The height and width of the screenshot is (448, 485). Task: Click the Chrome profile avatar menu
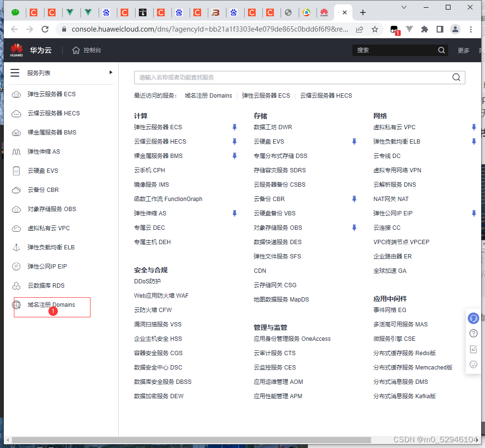[x=455, y=29]
